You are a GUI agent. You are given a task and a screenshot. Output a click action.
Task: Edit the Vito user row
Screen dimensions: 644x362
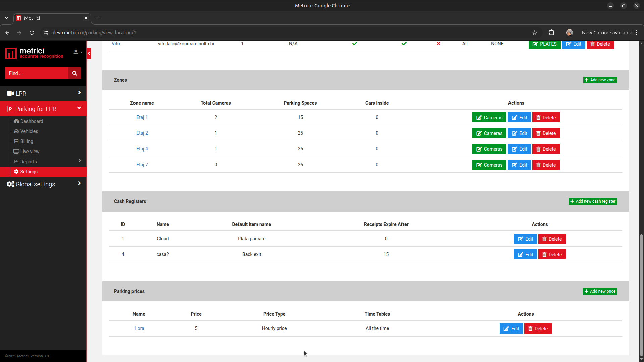point(573,44)
